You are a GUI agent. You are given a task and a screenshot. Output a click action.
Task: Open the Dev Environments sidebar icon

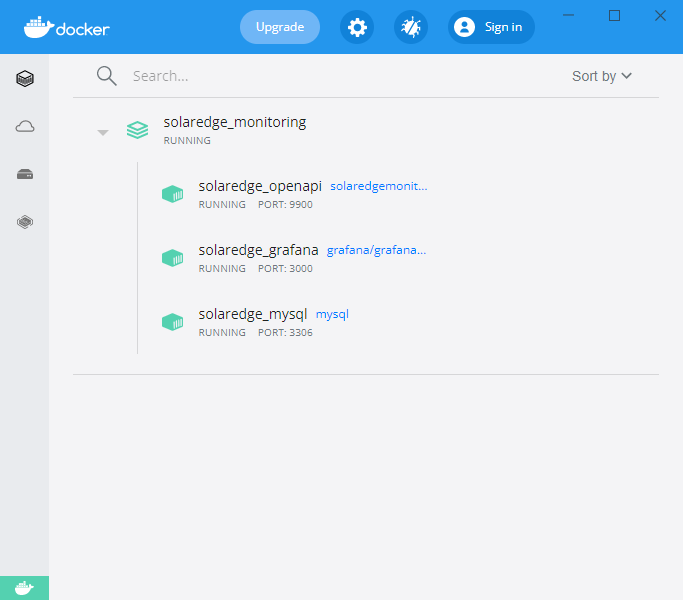tap(25, 222)
